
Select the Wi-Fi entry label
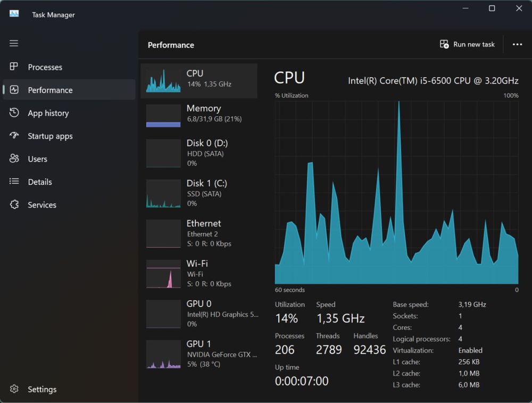(197, 264)
